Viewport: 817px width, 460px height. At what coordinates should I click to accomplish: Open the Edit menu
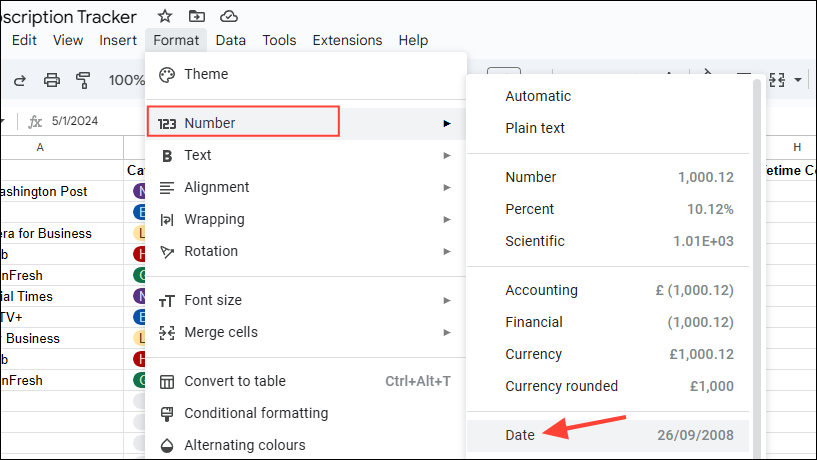[x=24, y=40]
